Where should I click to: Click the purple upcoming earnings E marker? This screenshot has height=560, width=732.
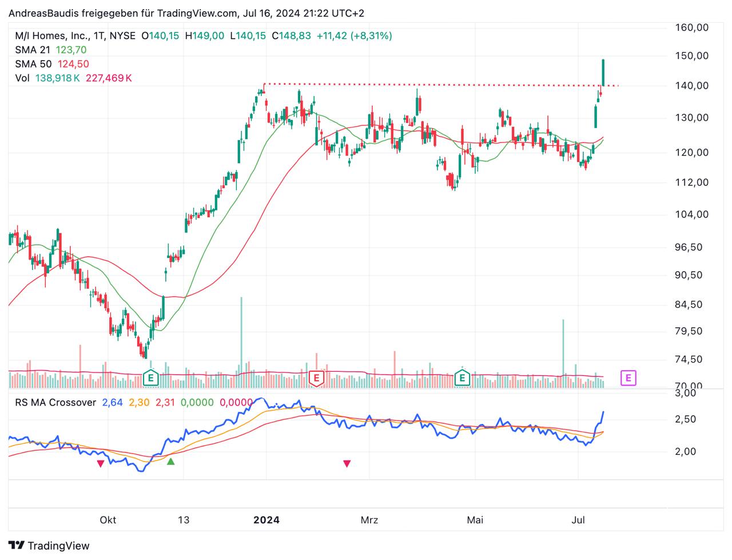[628, 378]
